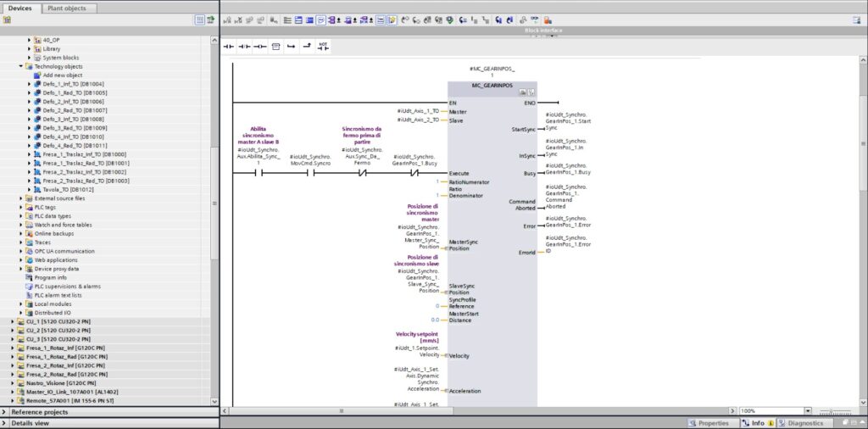Click the Sync_Da_Fermo negated contact

[362, 173]
